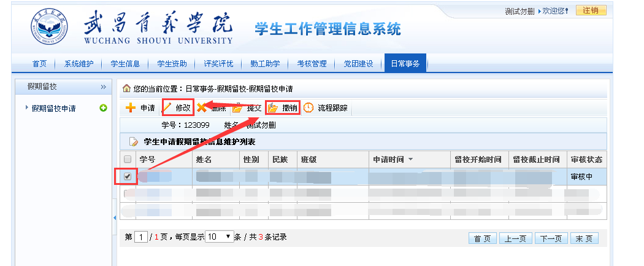Click the 撤销 revoke toolbar icon
Viewport: 644px width, 266px height.
click(273, 108)
